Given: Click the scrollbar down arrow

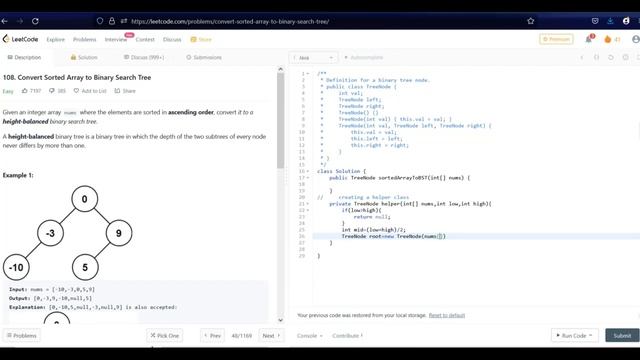Looking at the screenshot, I should (280, 320).
